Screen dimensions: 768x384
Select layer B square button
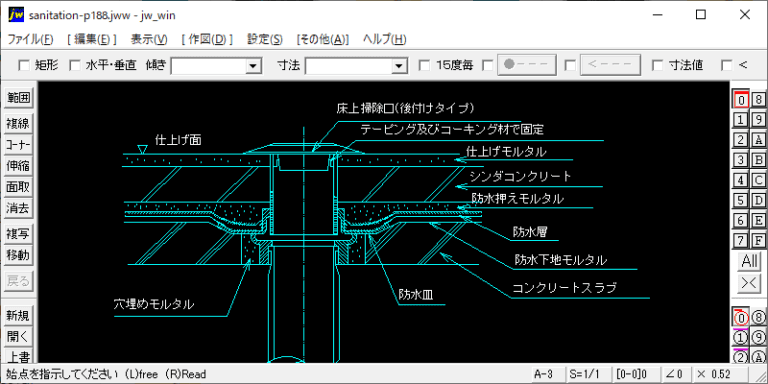(x=759, y=160)
